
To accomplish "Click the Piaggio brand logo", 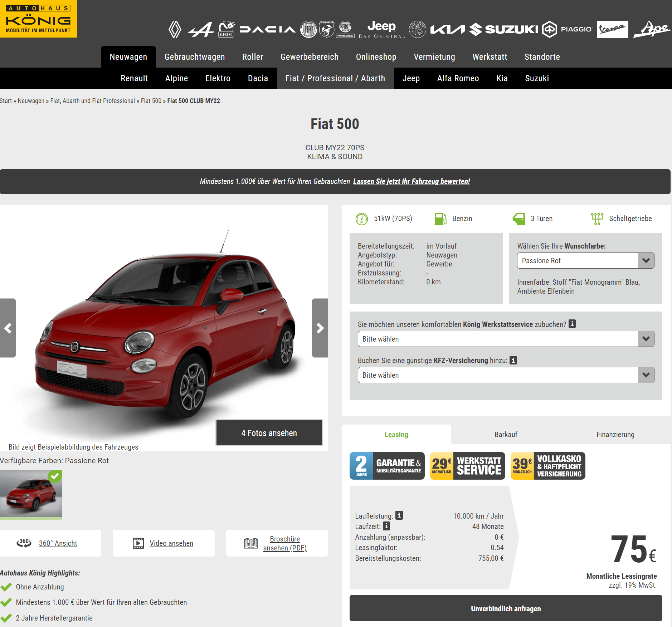I will point(567,29).
